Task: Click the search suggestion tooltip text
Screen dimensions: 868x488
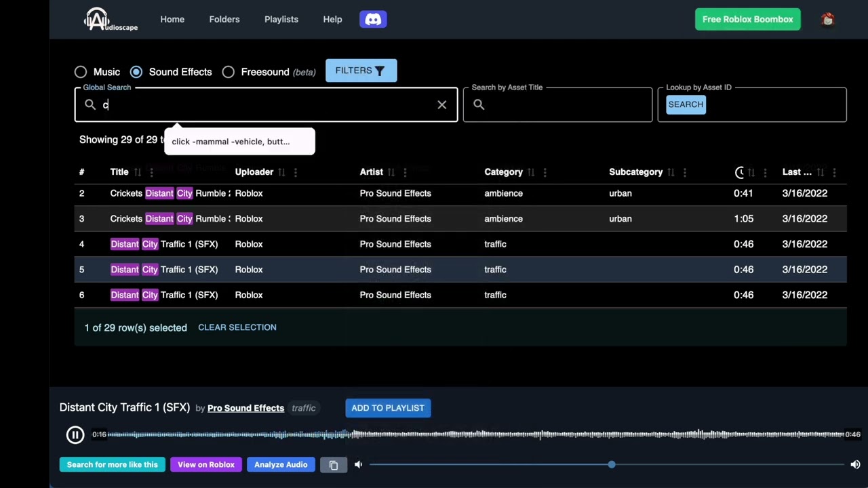Action: [231, 142]
